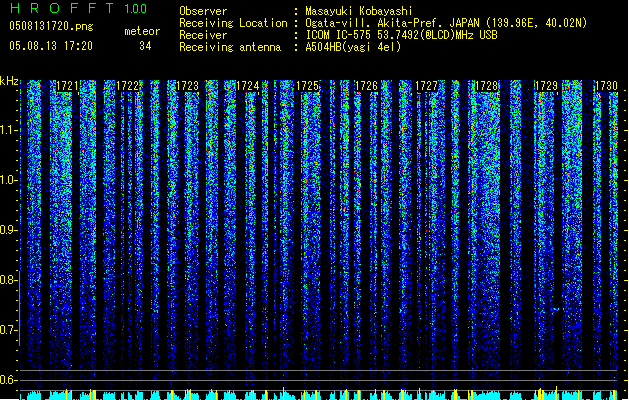Click the 'meteor' label
Image resolution: width=629 pixels, height=400 pixels.
coord(142,31)
